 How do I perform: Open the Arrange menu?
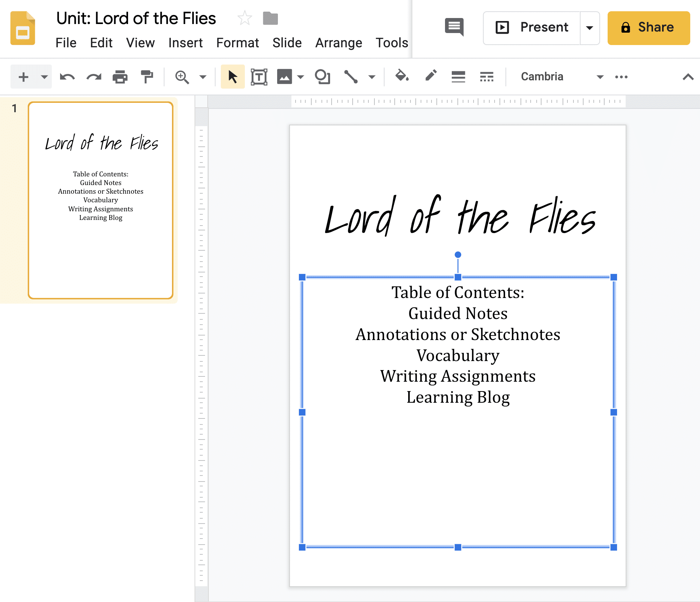(338, 43)
